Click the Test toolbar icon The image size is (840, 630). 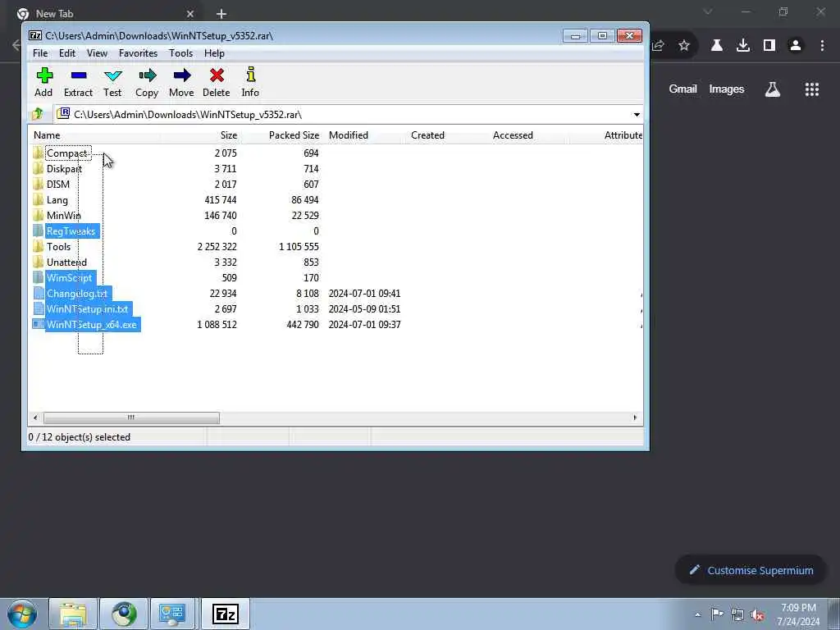click(112, 75)
